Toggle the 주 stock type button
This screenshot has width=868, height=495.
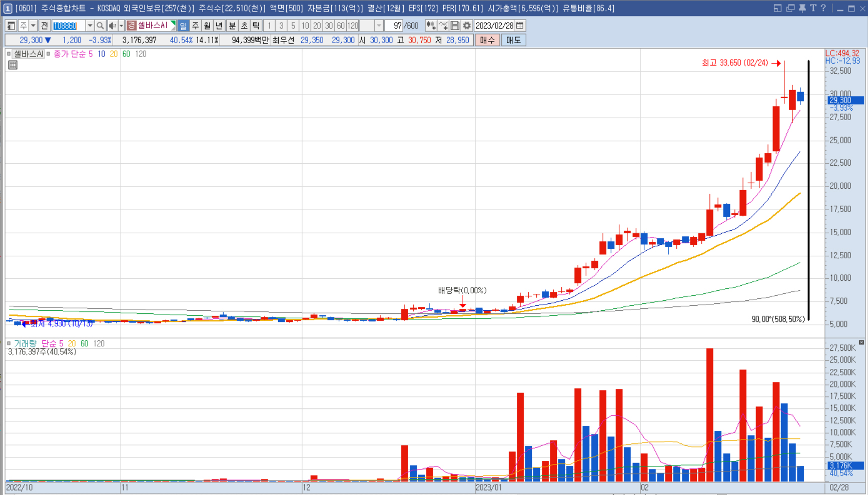24,26
